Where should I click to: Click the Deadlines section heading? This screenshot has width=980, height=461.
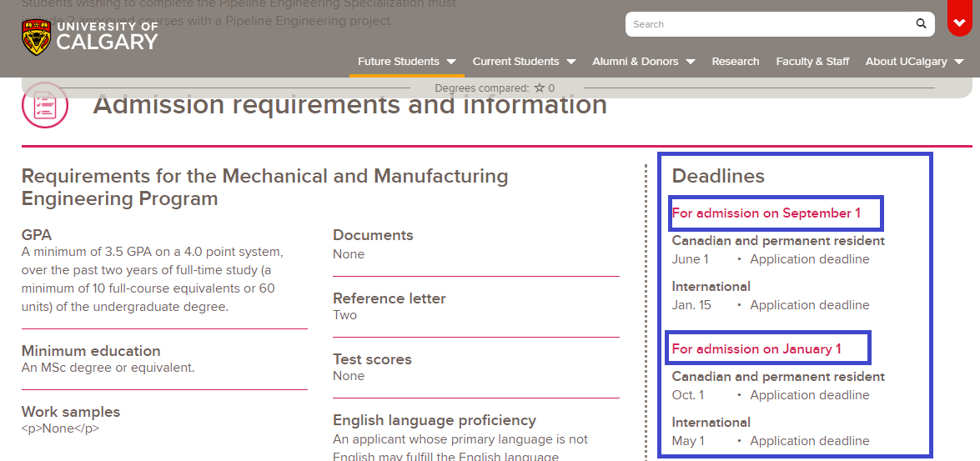point(718,176)
